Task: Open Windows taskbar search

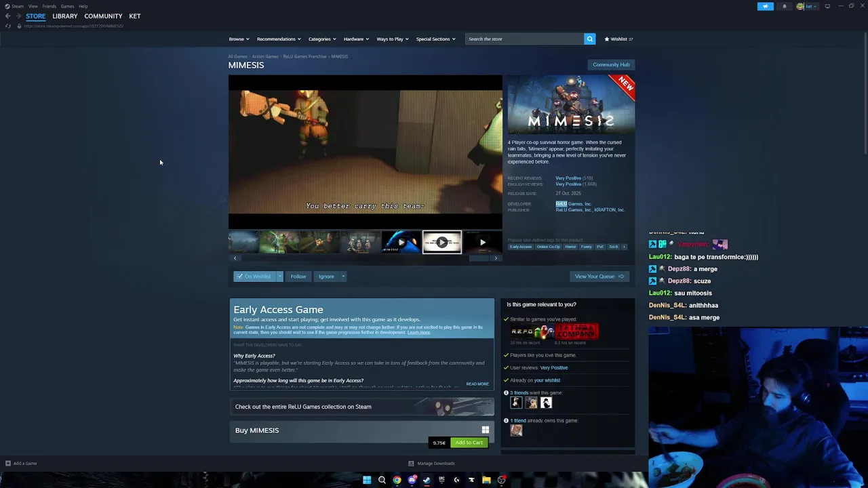Action: pyautogui.click(x=382, y=480)
